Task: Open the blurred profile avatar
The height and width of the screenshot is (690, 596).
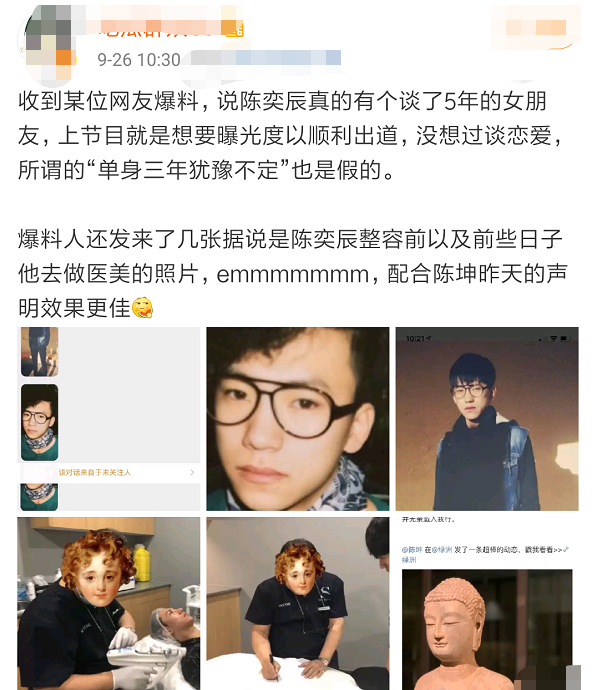Action: point(48,44)
